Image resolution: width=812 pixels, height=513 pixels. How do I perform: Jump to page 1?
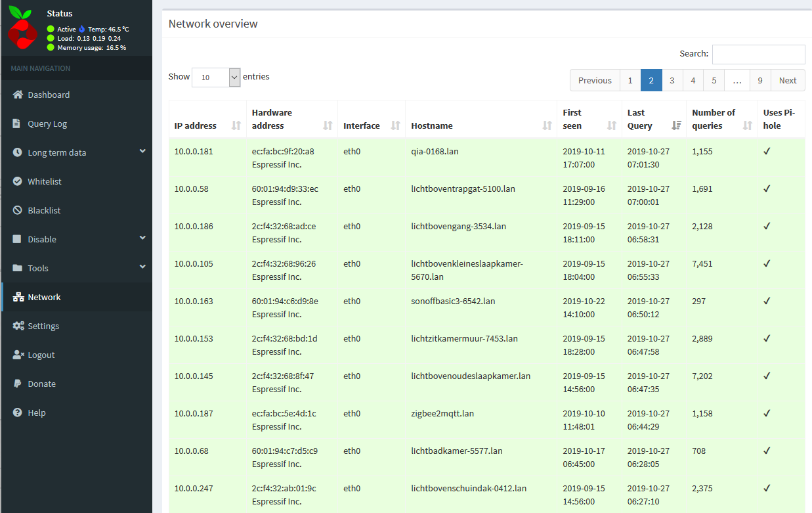[x=630, y=80]
